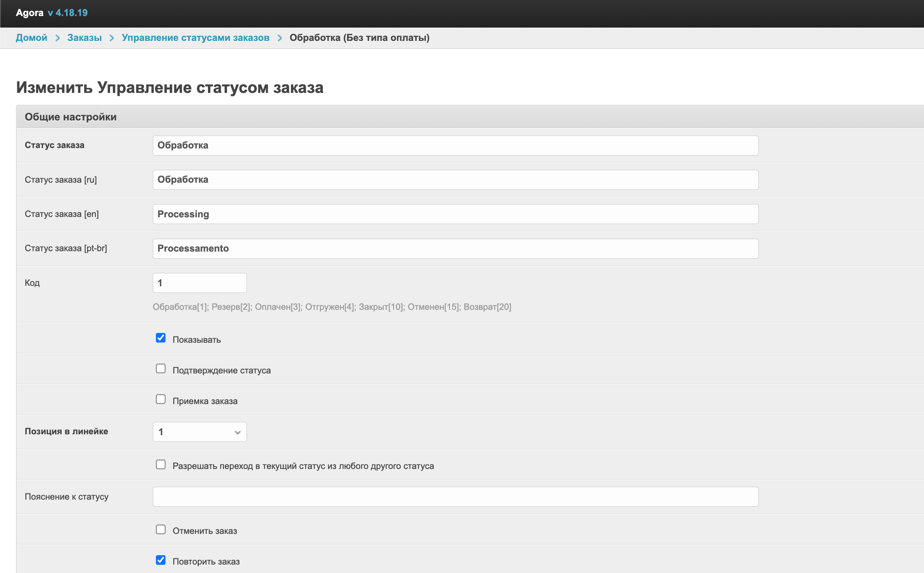Click the empty Пояснение к статусу field
The height and width of the screenshot is (573, 924).
pos(455,497)
